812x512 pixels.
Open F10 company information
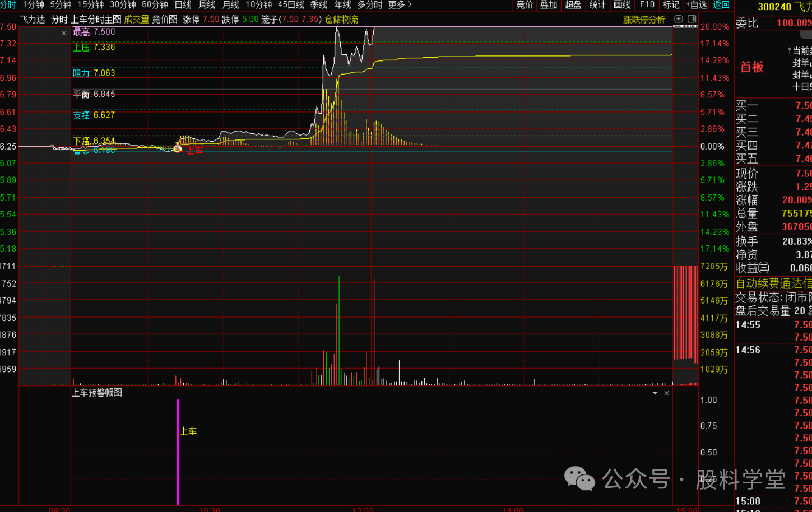tap(647, 5)
